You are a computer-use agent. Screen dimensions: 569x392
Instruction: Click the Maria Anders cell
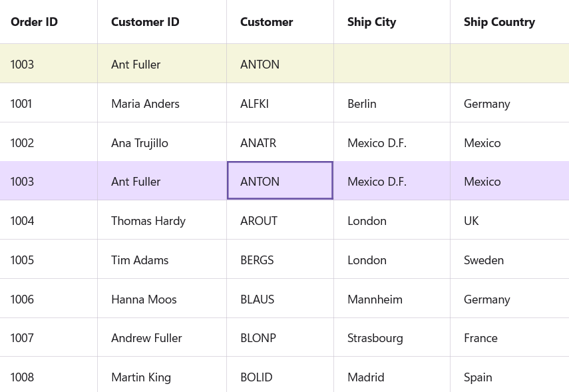pos(145,104)
